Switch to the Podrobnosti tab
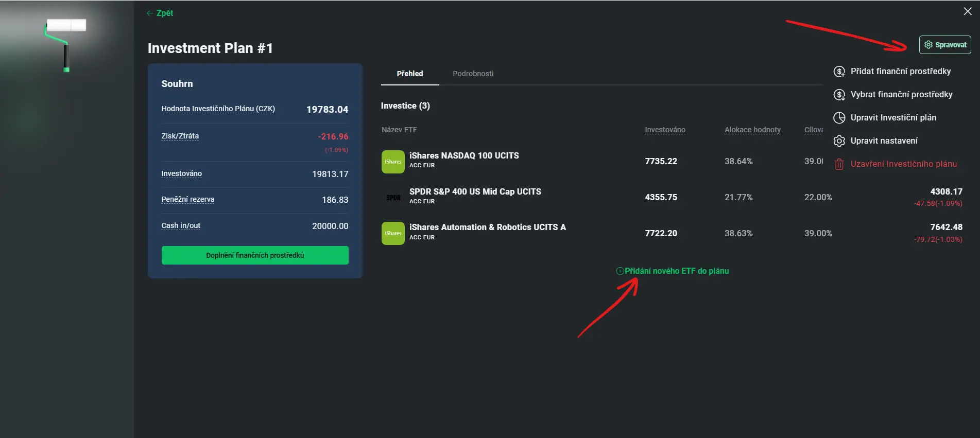 473,74
